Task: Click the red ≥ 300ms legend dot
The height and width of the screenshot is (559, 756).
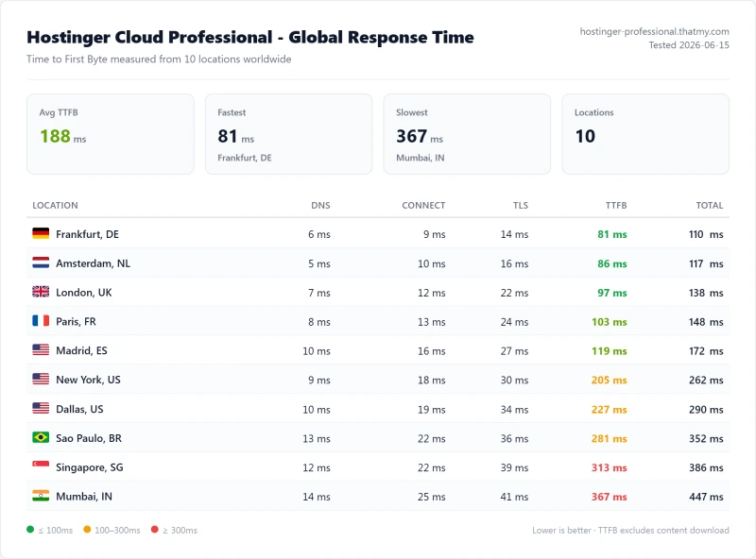Action: coord(154,530)
